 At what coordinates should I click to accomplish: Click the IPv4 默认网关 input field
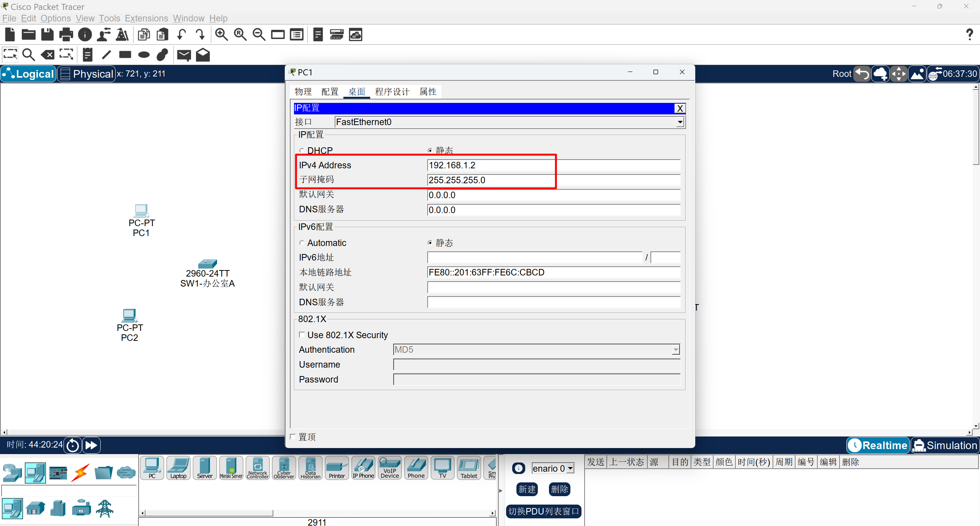554,195
